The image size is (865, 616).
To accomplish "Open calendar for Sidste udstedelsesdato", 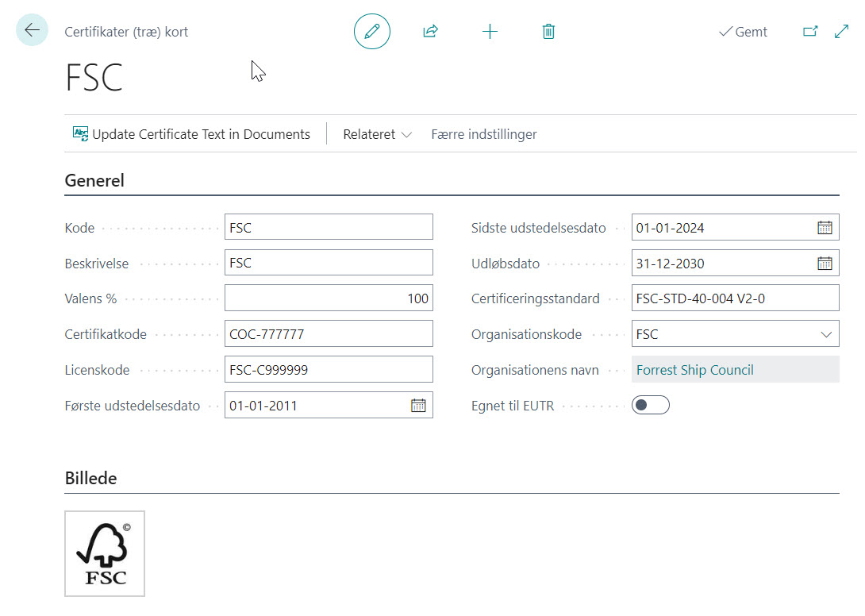I will [825, 227].
